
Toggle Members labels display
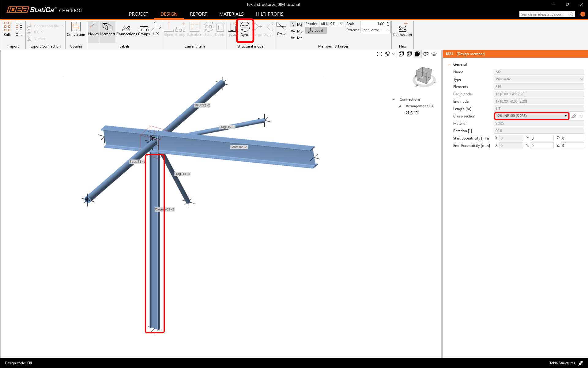click(107, 29)
